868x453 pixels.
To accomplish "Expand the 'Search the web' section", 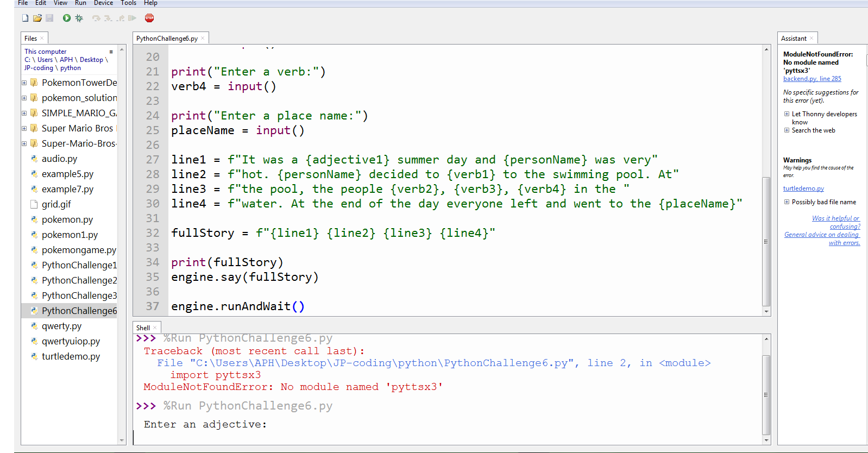I will click(x=787, y=130).
